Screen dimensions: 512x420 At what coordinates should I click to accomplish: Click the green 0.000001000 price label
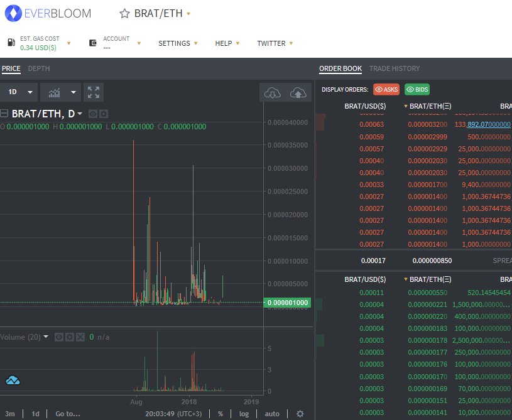pyautogui.click(x=287, y=303)
